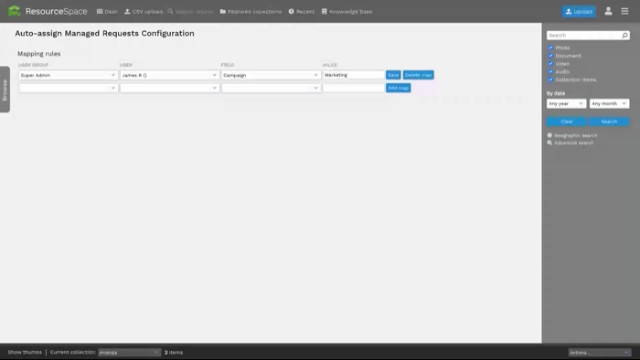Open the empty field dropdown in new row

[x=270, y=88]
